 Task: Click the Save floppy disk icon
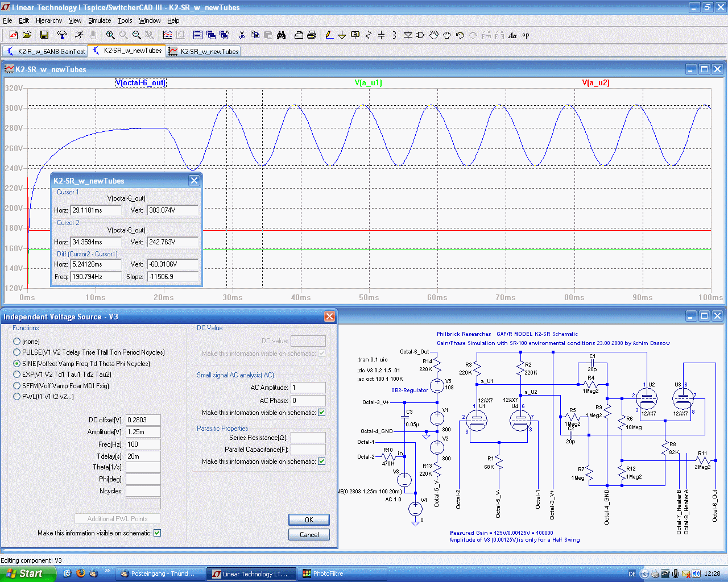pos(44,35)
